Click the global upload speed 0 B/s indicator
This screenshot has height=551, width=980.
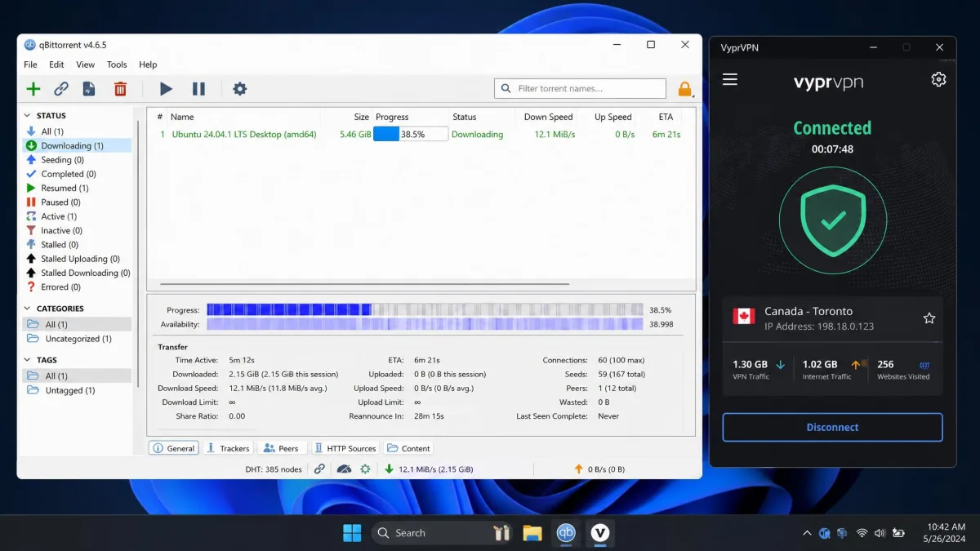[x=599, y=469]
